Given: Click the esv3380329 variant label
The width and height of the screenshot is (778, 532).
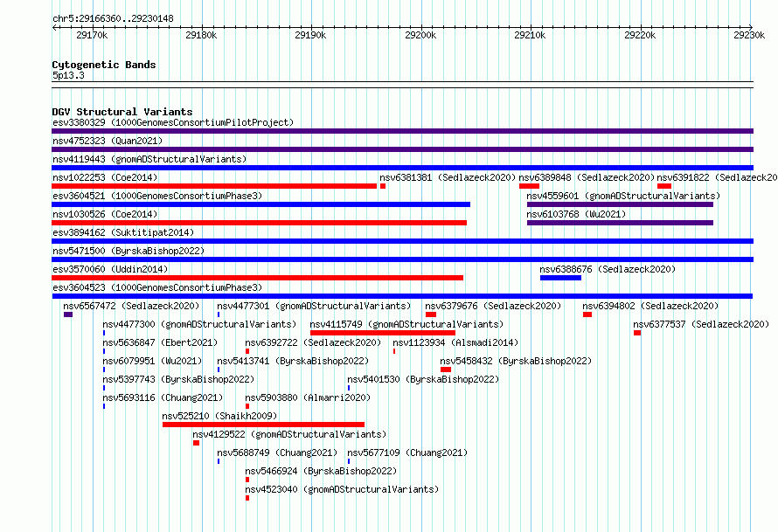Looking at the screenshot, I should click(173, 122).
